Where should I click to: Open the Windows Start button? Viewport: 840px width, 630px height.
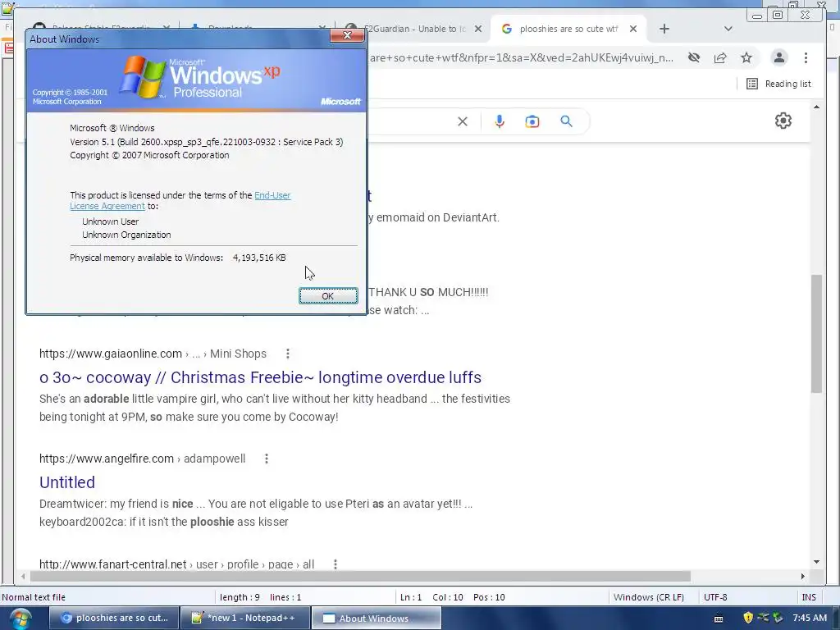(21, 619)
